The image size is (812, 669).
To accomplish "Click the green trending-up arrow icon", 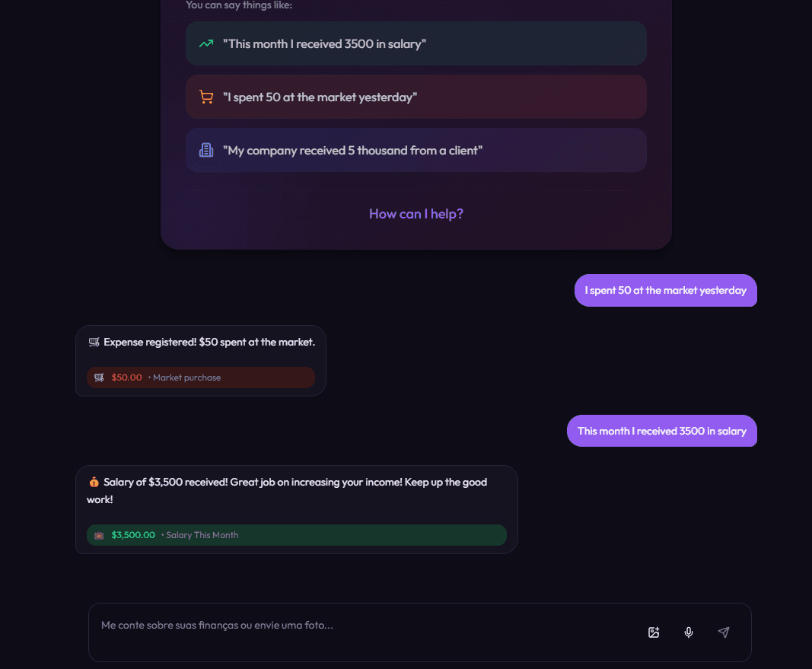I will 206,43.
